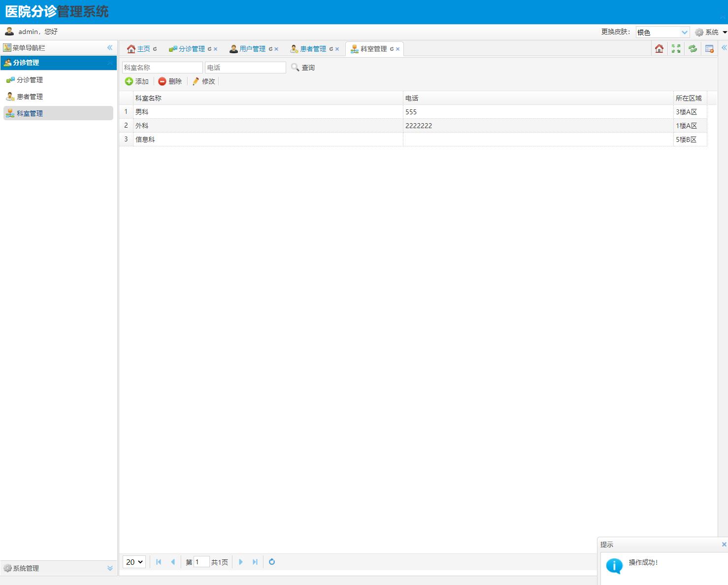Open the page size selector

[x=134, y=562]
